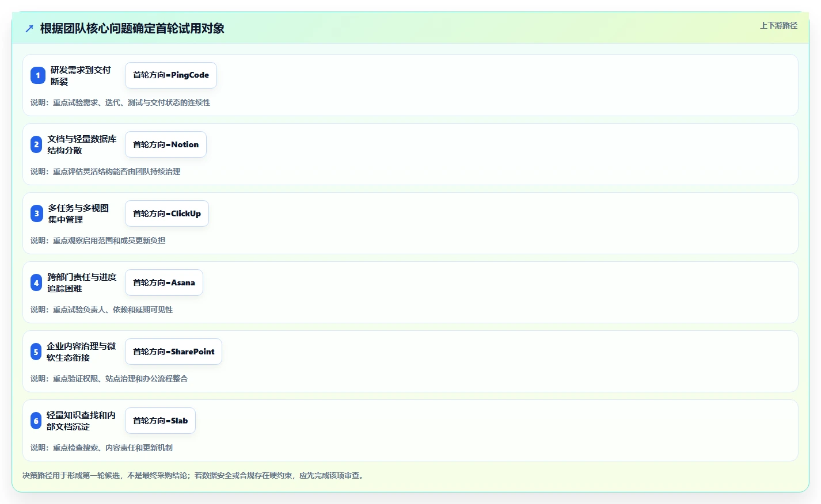Select the 首轮方向=ClickUp chip
Viewport: 821px width, 504px height.
(167, 213)
